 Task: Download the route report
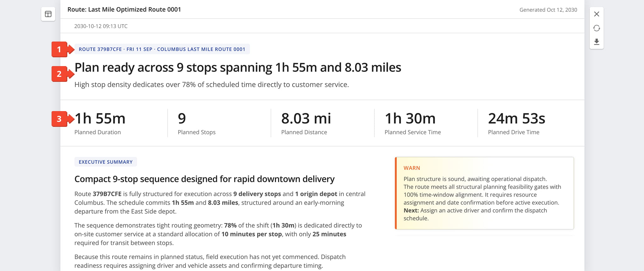pos(597,42)
